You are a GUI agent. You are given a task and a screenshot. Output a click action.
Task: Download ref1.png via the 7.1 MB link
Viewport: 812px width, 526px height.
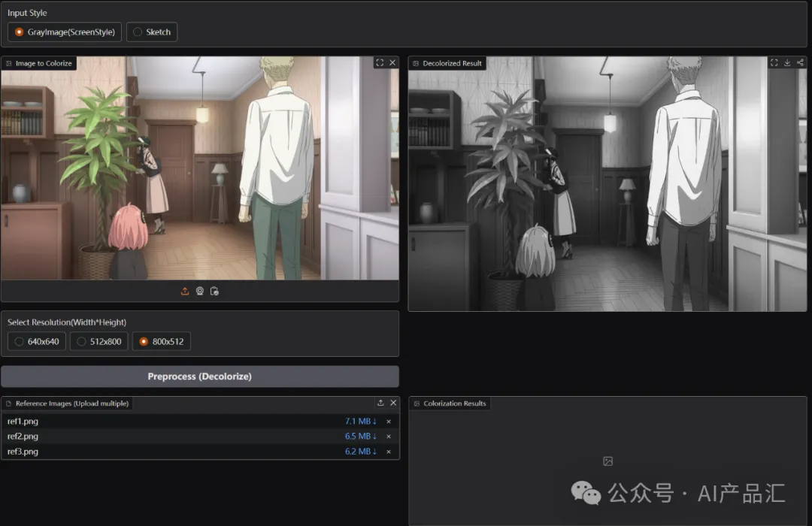click(360, 422)
